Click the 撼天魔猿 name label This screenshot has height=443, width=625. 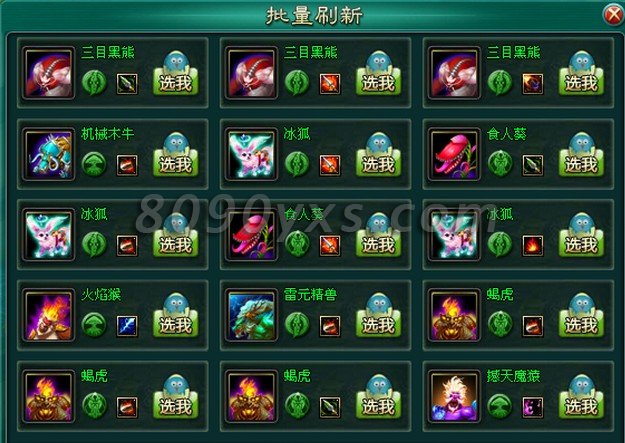point(513,376)
